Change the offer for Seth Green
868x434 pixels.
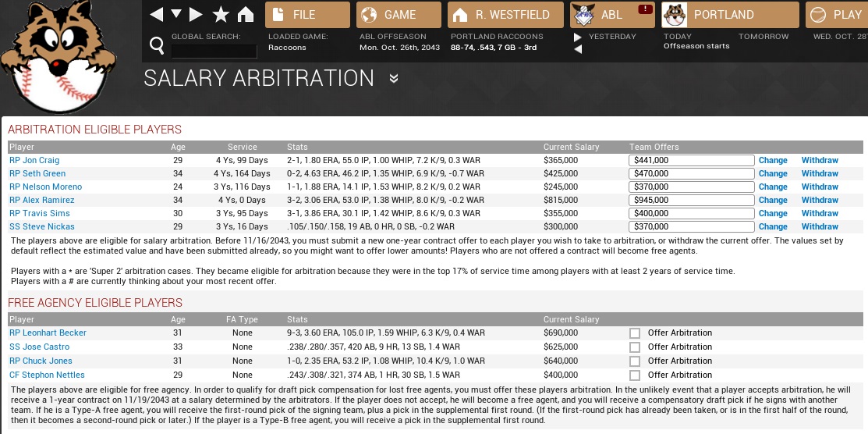[773, 173]
